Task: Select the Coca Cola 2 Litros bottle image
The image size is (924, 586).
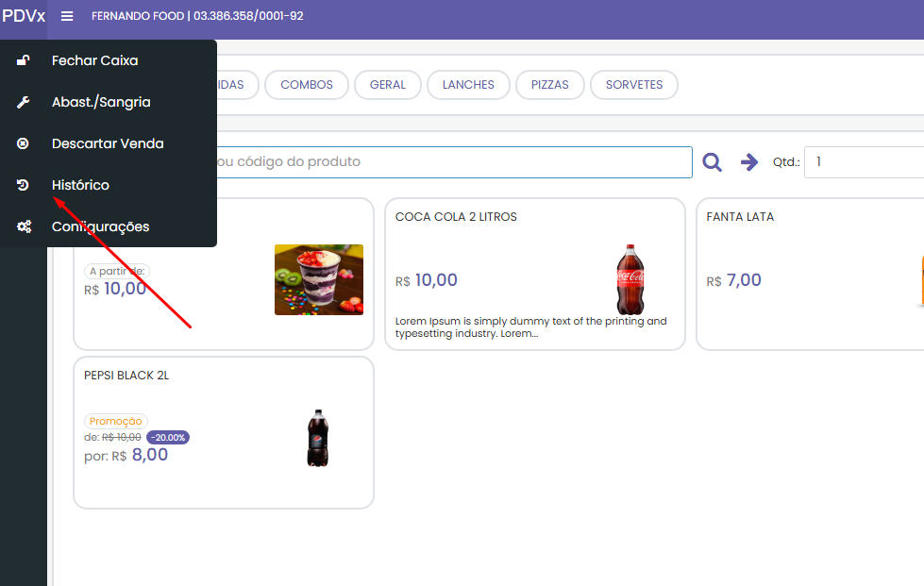Action: 630,279
